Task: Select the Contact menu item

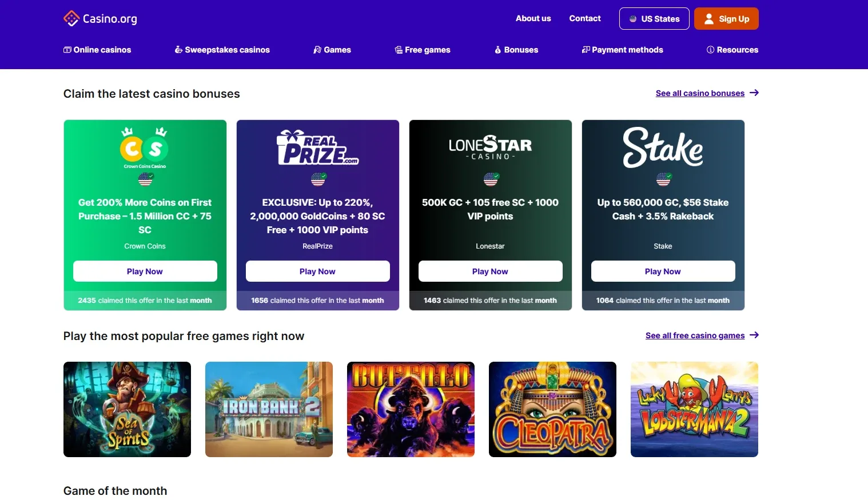Action: point(584,18)
